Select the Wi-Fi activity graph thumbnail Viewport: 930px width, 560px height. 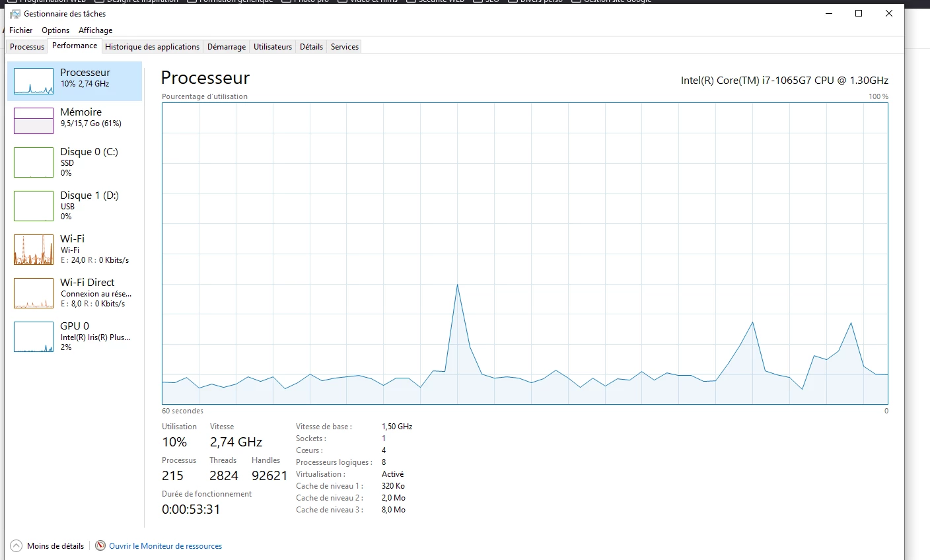(x=34, y=250)
